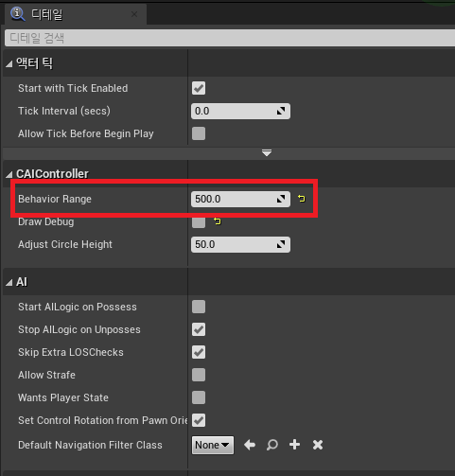Image resolution: width=455 pixels, height=476 pixels.
Task: Enable the Allow Strafe checkbox
Action: [199, 375]
